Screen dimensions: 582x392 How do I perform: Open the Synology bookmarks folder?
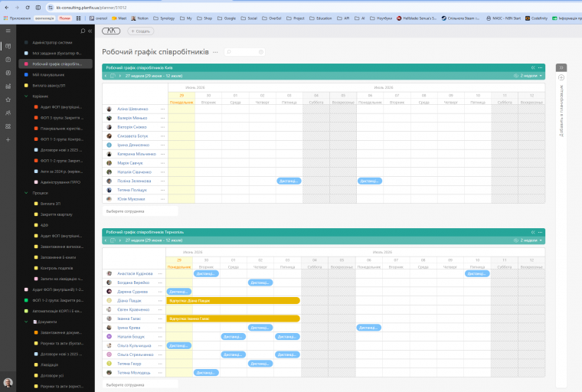tap(164, 18)
